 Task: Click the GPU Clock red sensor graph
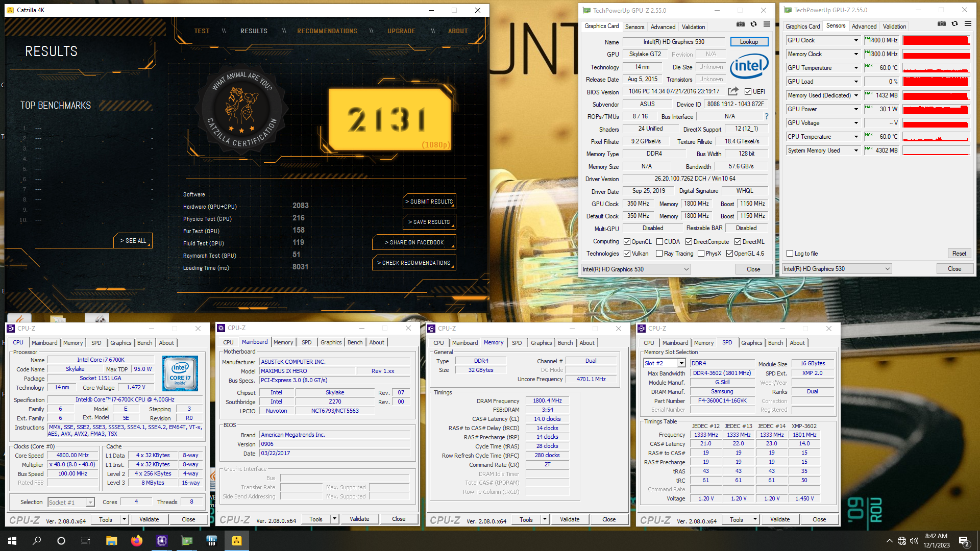tap(936, 40)
